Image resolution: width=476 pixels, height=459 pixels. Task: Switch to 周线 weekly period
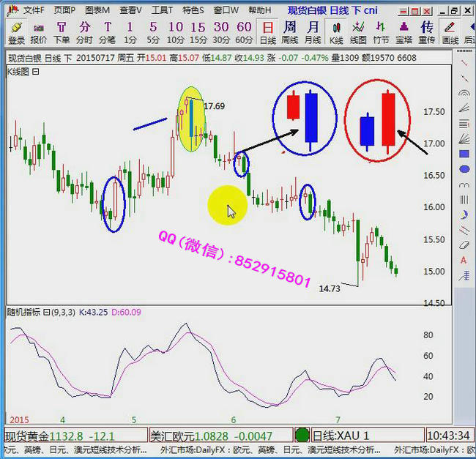pyautogui.click(x=290, y=31)
